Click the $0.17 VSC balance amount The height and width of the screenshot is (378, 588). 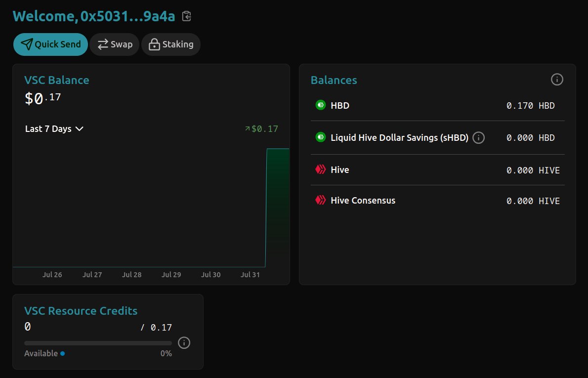pyautogui.click(x=43, y=98)
